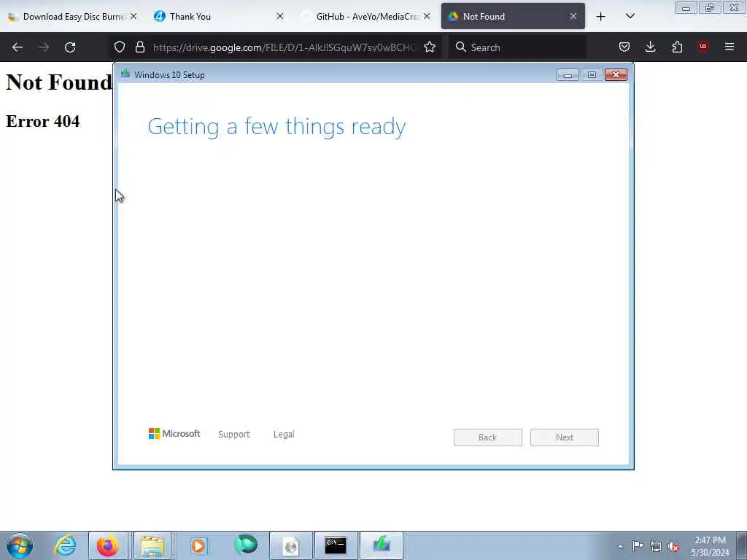Viewport: 747px width, 560px height.
Task: Open the Firefox hamburger menu
Action: (729, 47)
